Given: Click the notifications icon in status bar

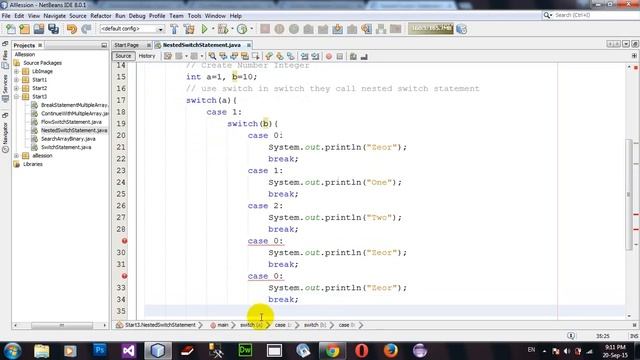Looking at the screenshot, I should click(571, 336).
